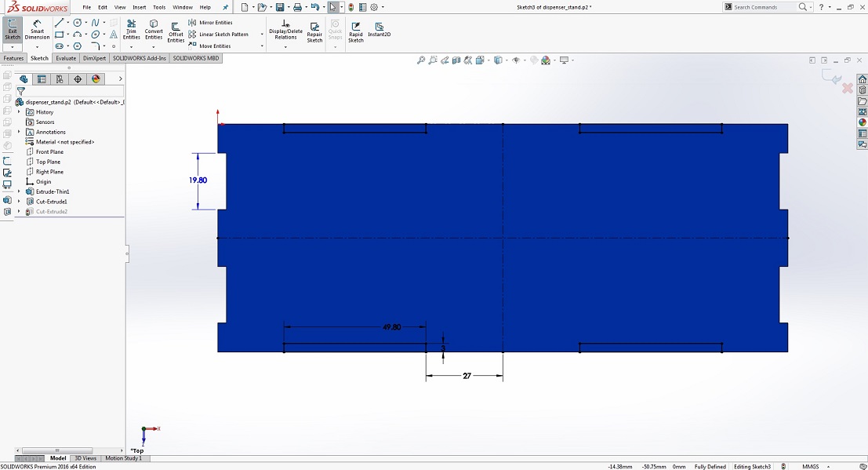Click the Undo icon
Image resolution: width=868 pixels, height=470 pixels.
(x=314, y=7)
